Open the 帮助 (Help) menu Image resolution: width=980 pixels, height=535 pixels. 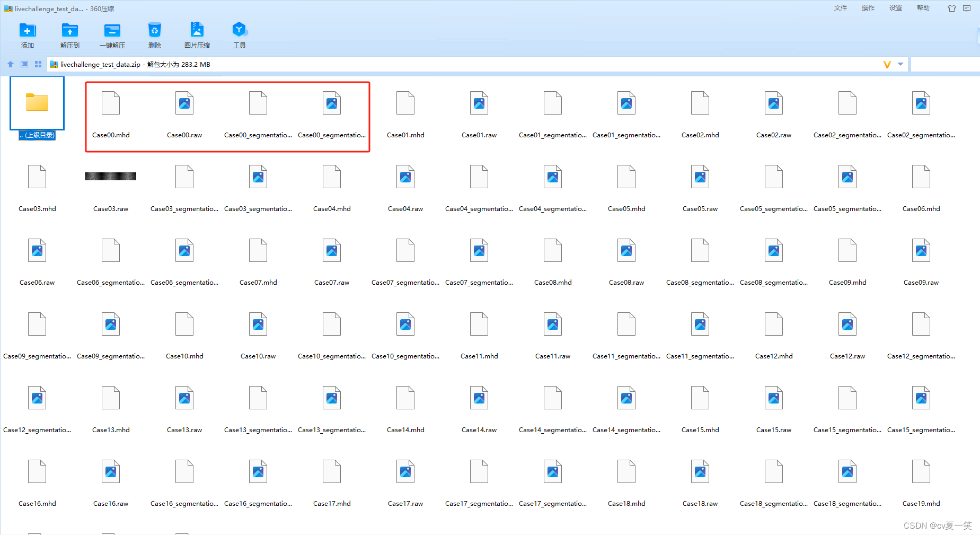(923, 8)
